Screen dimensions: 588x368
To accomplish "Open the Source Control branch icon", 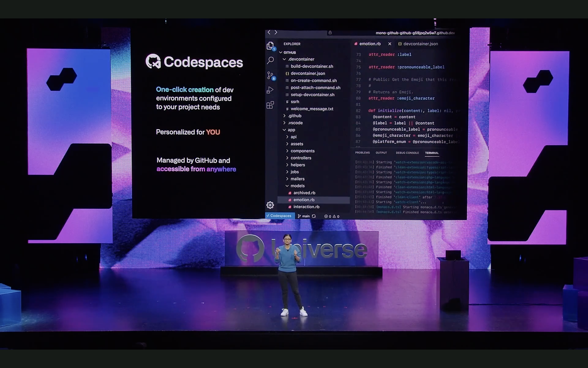I will (270, 75).
